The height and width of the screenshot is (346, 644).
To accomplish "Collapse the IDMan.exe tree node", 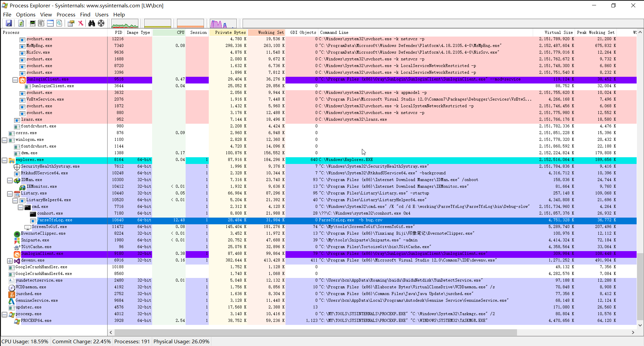I will click(10, 180).
